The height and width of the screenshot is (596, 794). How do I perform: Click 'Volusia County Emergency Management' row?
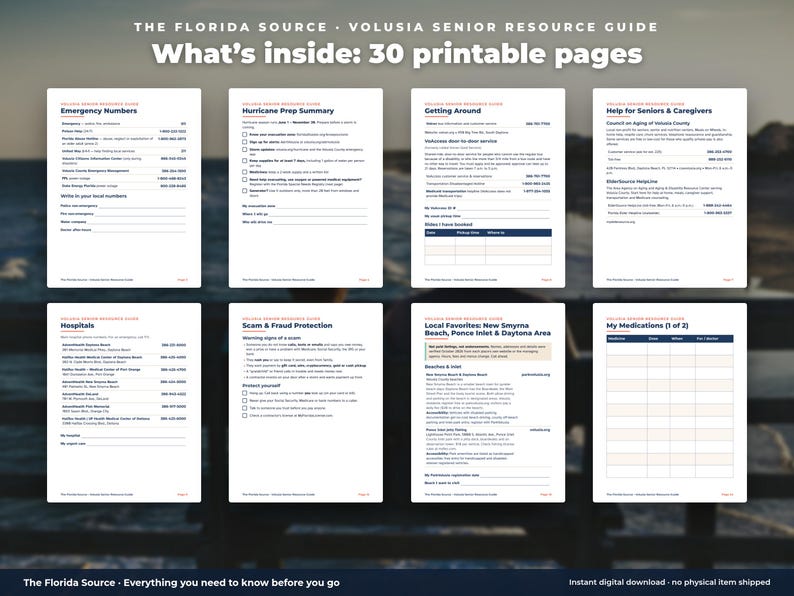coord(124,171)
